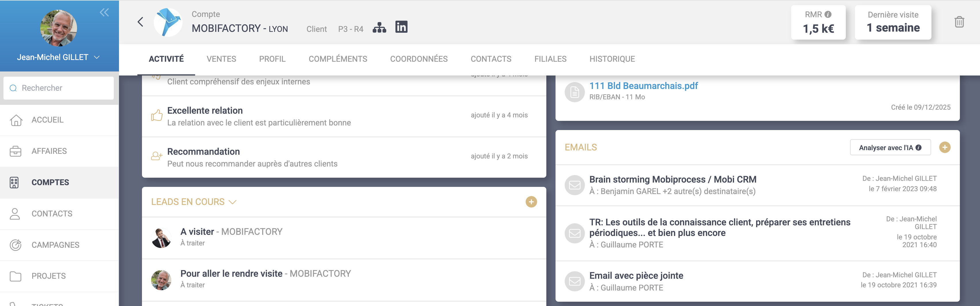The height and width of the screenshot is (306, 980).
Task: Open Brain storming Mobiprocess email
Action: (672, 179)
